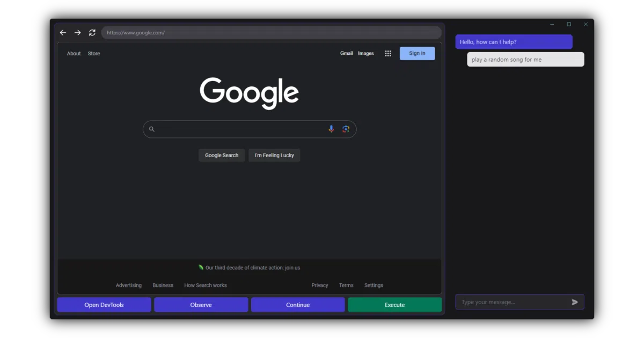Open Google Lens image search icon

tap(346, 129)
